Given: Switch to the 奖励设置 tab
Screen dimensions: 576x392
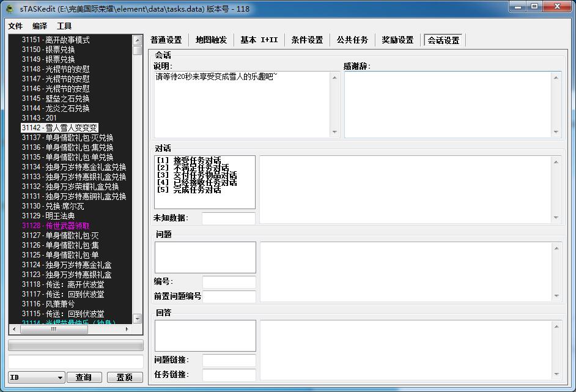Looking at the screenshot, I should (x=397, y=40).
